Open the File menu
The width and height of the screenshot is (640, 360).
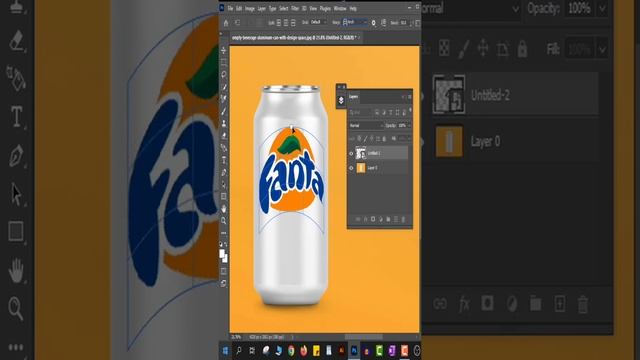[230, 9]
